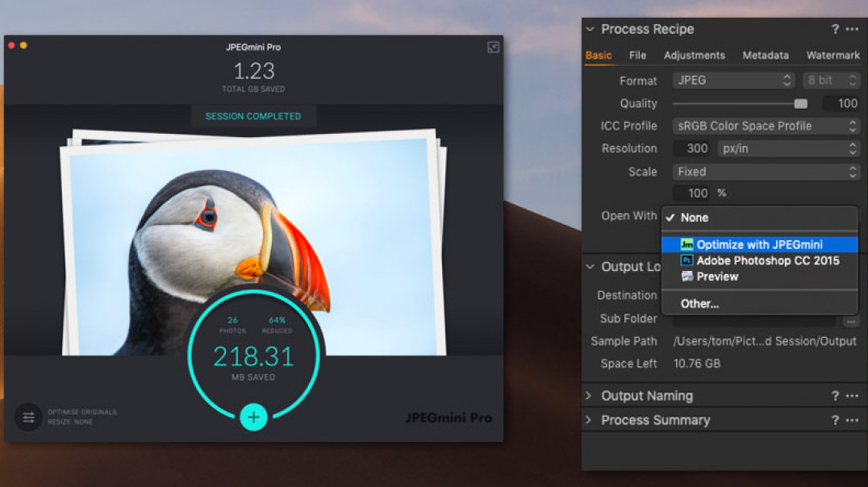Viewport: 868px width, 487px height.
Task: Open Process Summary more options menu
Action: point(852,420)
